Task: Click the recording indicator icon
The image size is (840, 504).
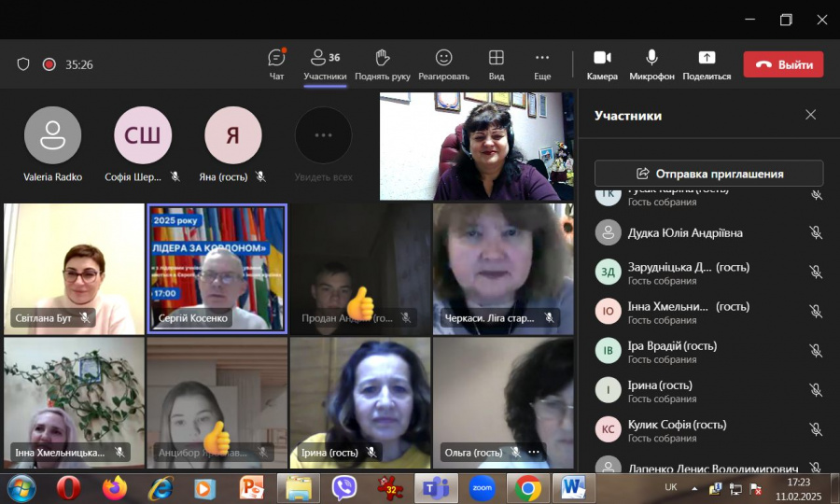Action: (49, 64)
